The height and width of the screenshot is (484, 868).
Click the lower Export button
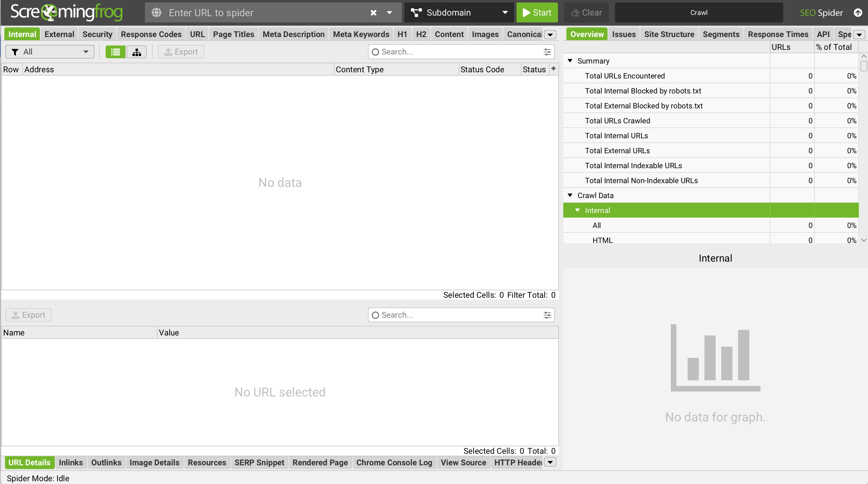coord(28,315)
